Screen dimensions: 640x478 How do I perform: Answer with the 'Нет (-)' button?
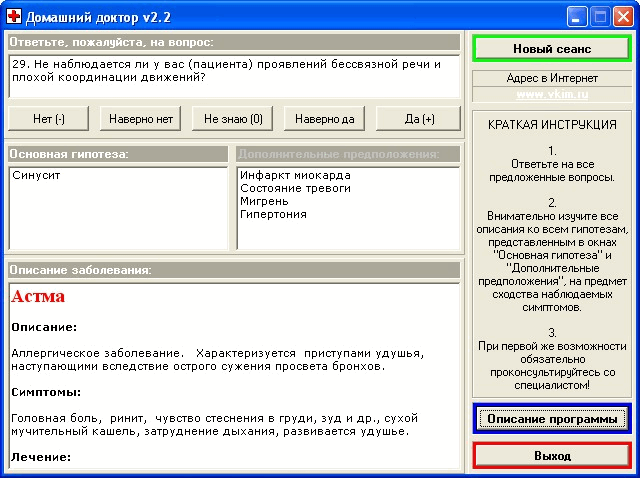(x=49, y=119)
